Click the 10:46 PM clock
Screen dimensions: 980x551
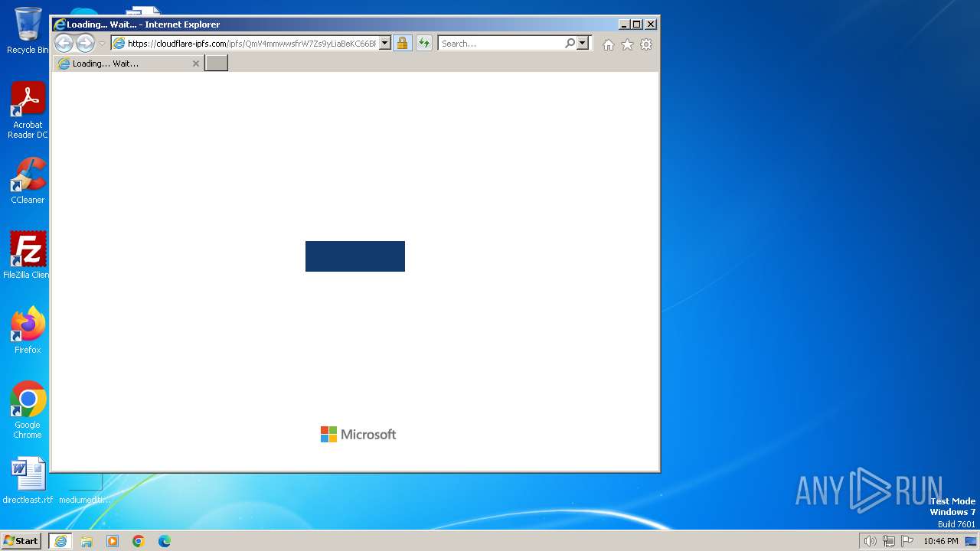click(x=941, y=541)
